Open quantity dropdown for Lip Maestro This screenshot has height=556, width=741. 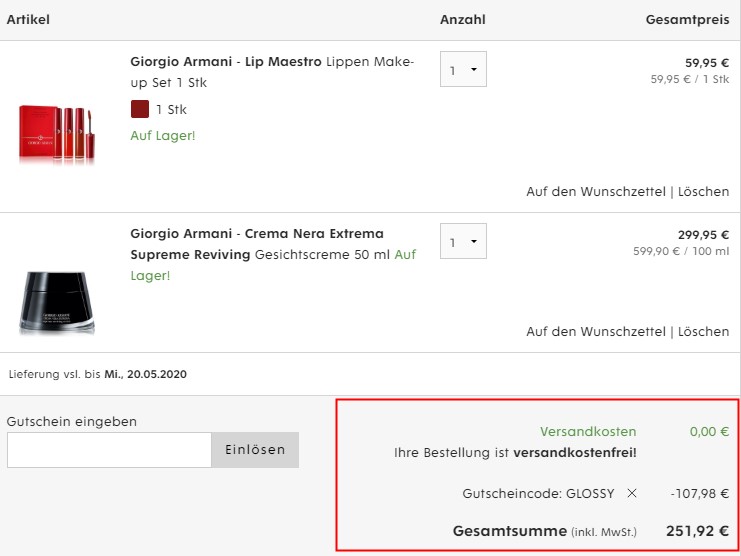click(463, 69)
